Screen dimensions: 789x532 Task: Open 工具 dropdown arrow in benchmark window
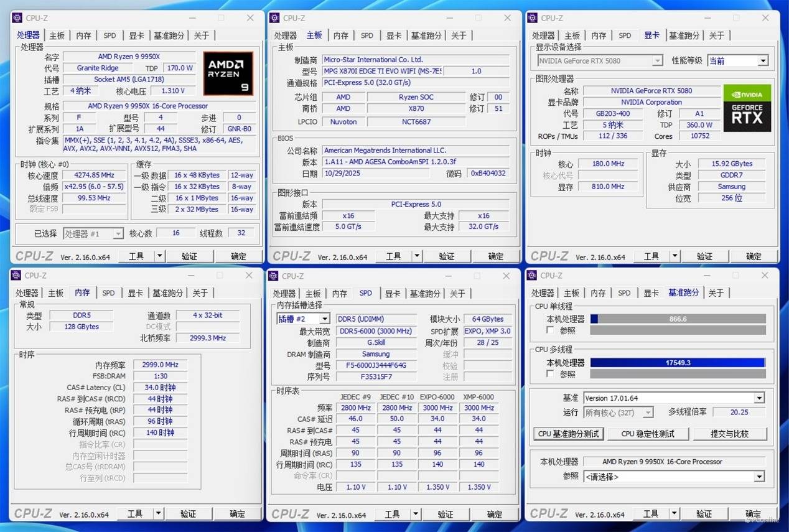tap(674, 513)
